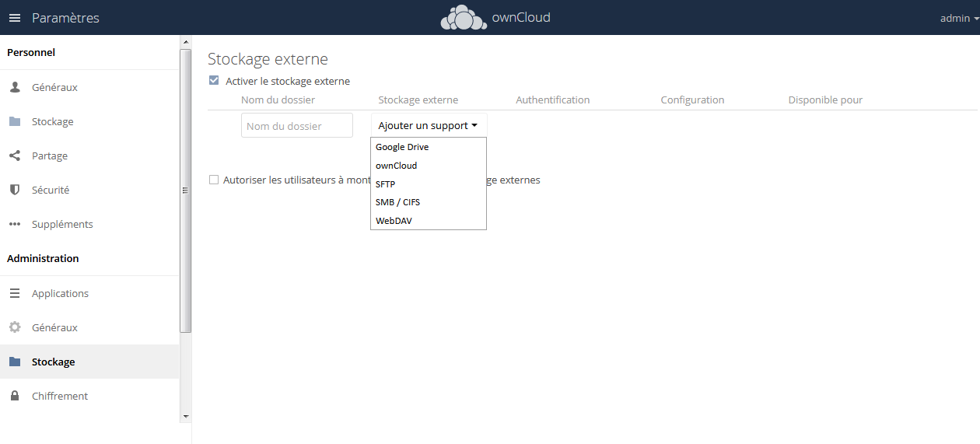
Task: Select WebDAV as external storage
Action: tap(394, 221)
